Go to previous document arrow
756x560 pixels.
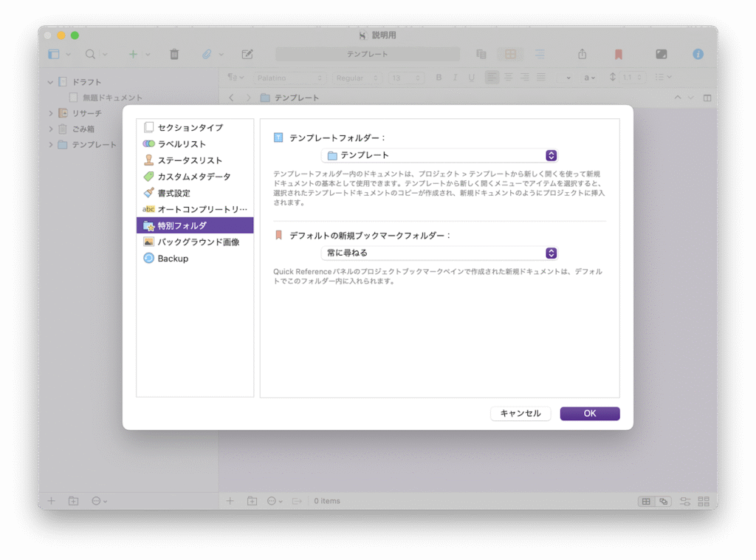click(678, 98)
